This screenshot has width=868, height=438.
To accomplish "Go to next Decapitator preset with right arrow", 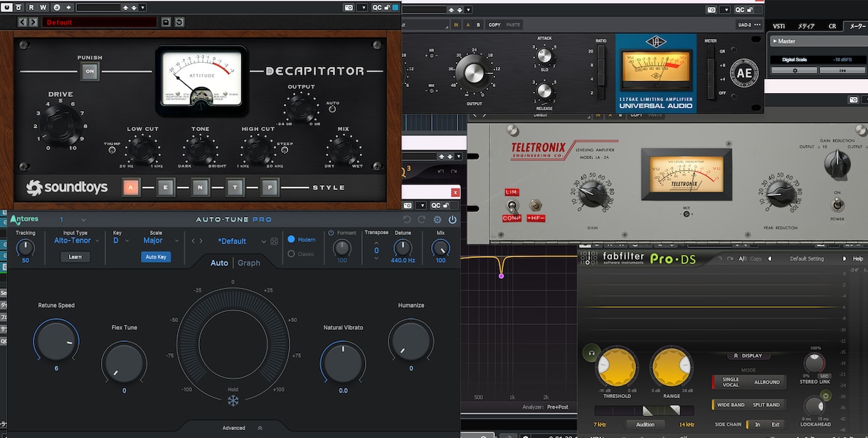I will click(33, 22).
